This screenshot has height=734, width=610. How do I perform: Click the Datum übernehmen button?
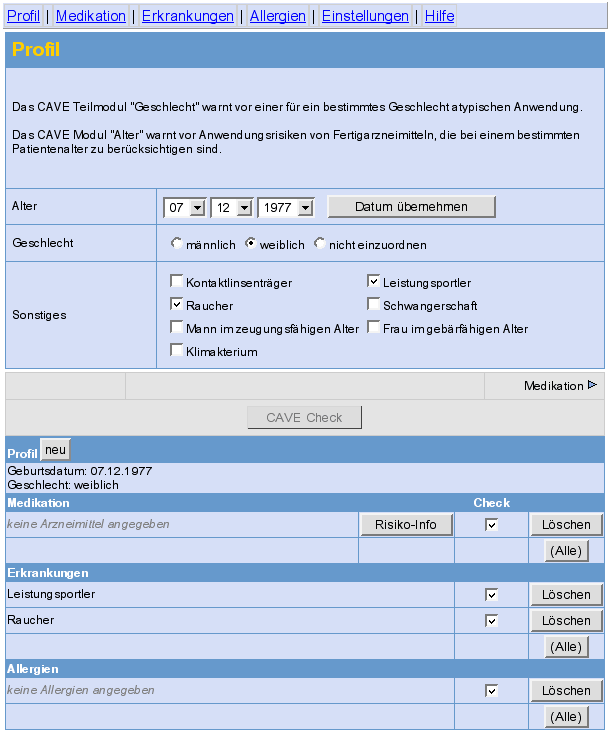(412, 207)
